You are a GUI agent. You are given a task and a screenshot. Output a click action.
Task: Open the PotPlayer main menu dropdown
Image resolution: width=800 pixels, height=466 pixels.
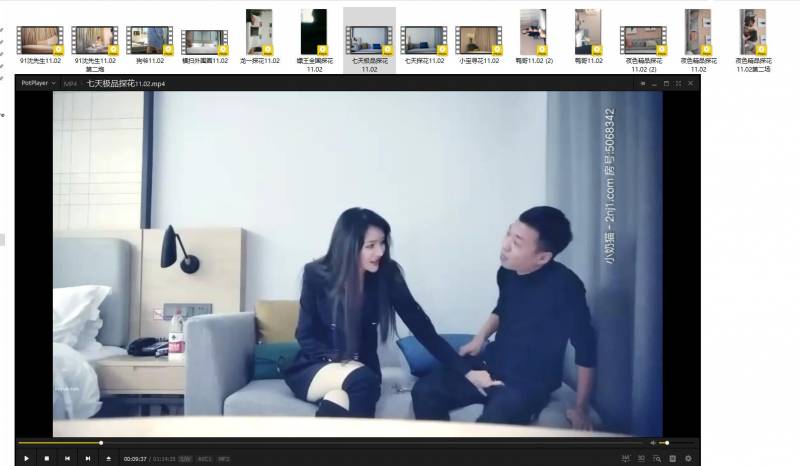coord(37,84)
